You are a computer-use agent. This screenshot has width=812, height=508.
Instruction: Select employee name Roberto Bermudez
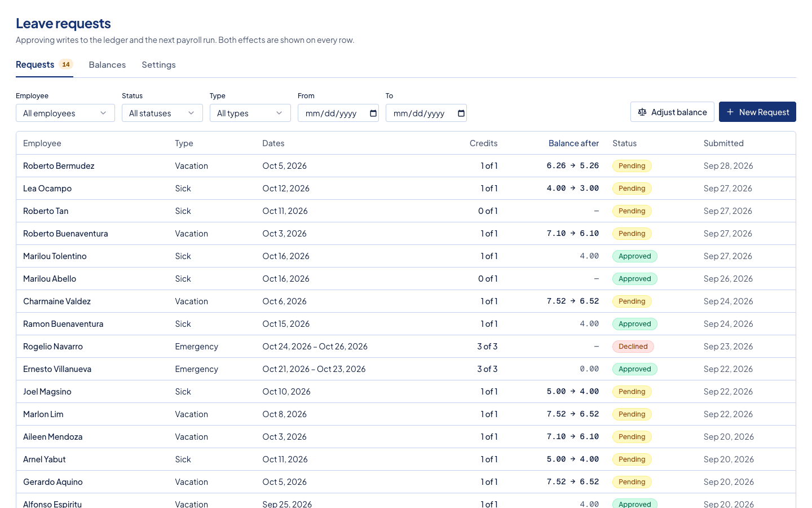(59, 166)
